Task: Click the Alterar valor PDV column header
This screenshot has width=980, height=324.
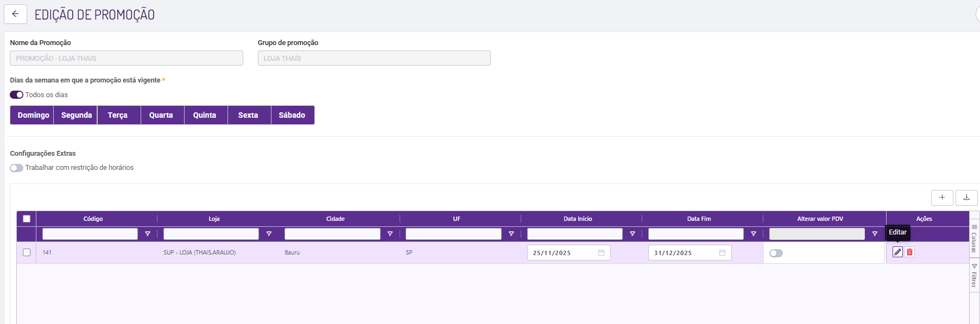Action: [x=820, y=219]
